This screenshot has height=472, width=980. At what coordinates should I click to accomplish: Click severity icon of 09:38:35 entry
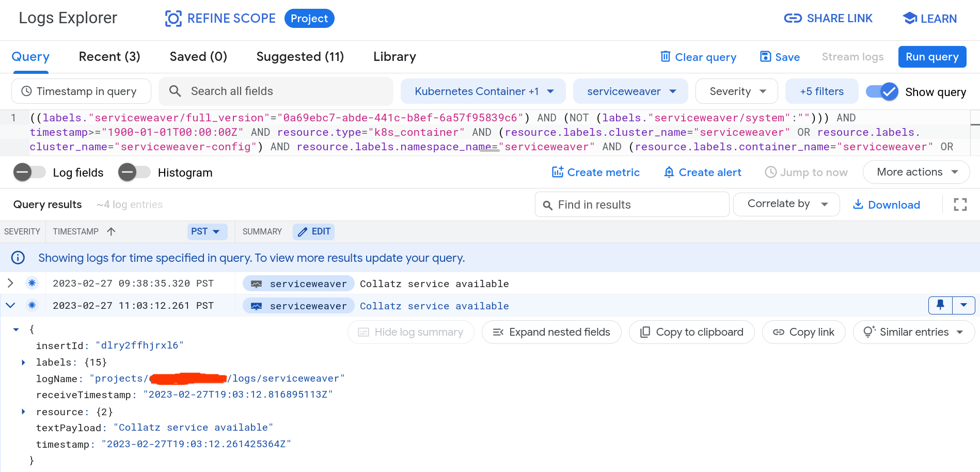point(32,283)
